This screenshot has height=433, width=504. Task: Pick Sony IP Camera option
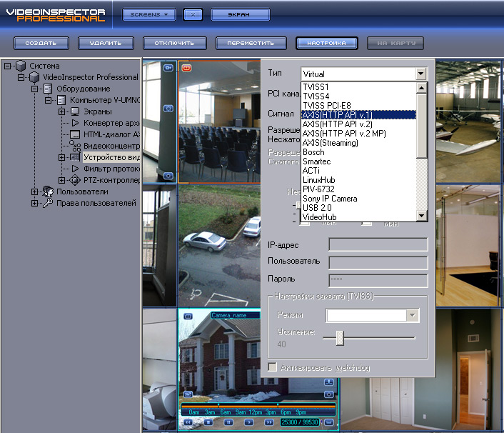click(x=358, y=199)
